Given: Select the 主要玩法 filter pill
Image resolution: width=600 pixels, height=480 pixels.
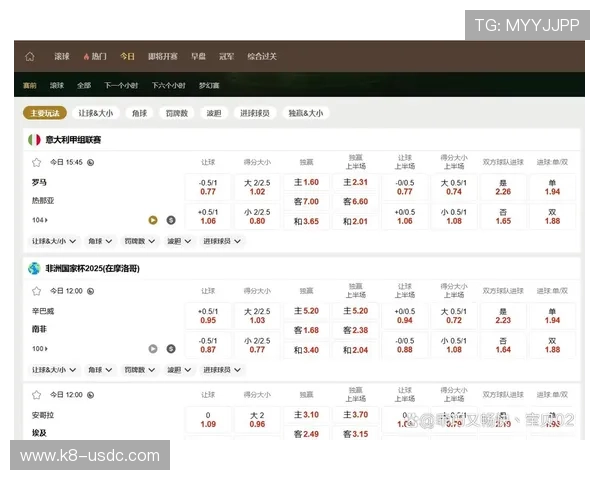Looking at the screenshot, I should click(45, 113).
